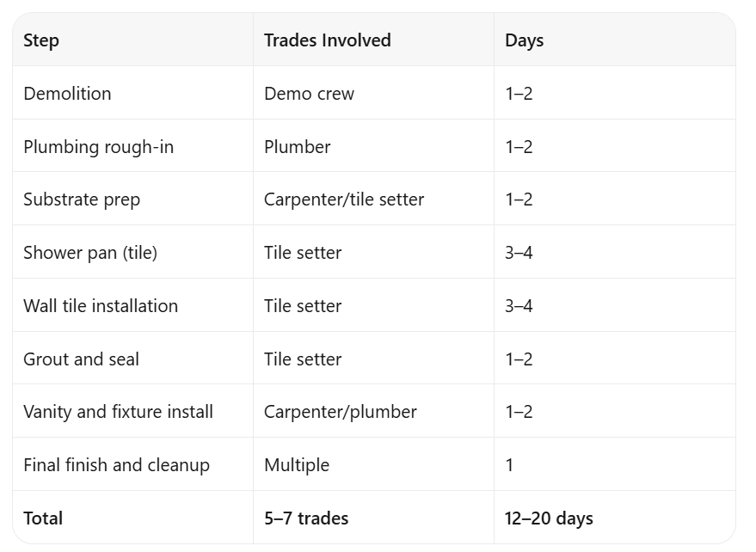This screenshot has width=756, height=552.
Task: Click the Carpenter/plumber cell
Action: (341, 412)
